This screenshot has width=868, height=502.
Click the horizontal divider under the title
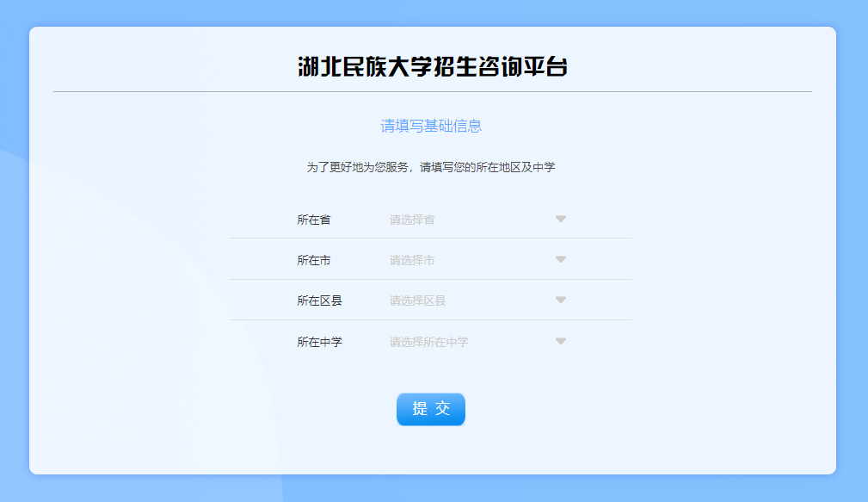(433, 91)
